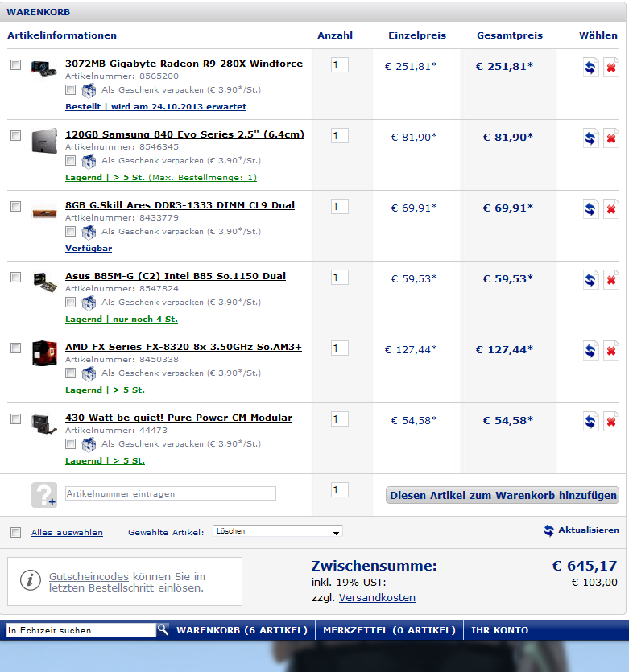Open 120GB Samsung 840 Evo product link
Screen dimensions: 633x672
185,134
